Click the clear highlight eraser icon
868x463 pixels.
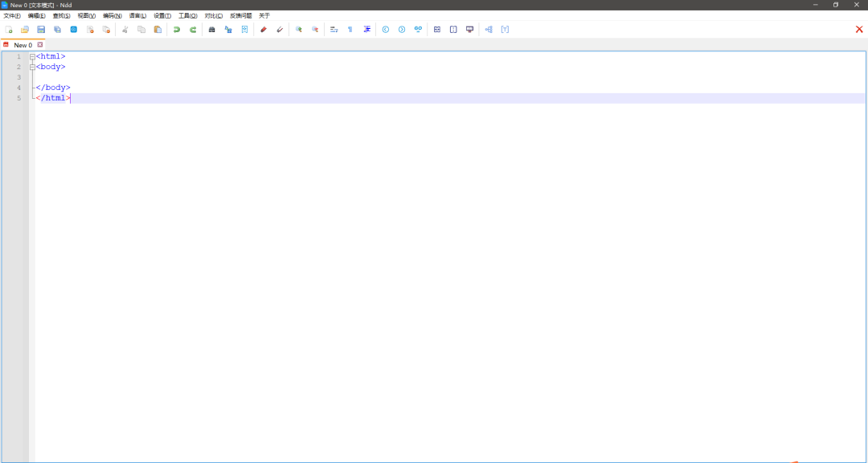pos(280,30)
